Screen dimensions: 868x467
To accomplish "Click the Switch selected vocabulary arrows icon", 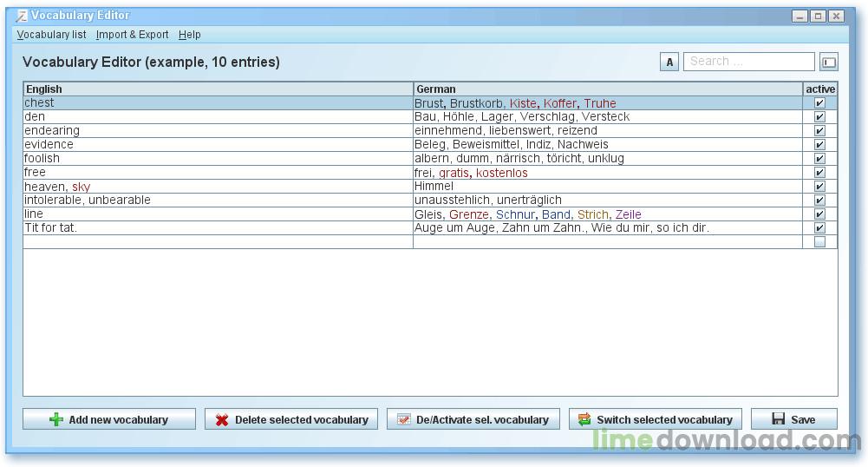I will [584, 420].
